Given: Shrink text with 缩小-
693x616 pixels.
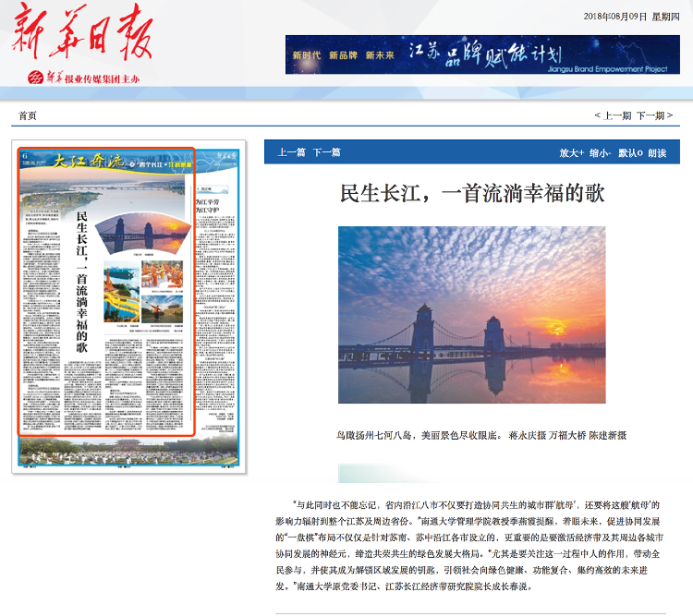Looking at the screenshot, I should pyautogui.click(x=601, y=153).
